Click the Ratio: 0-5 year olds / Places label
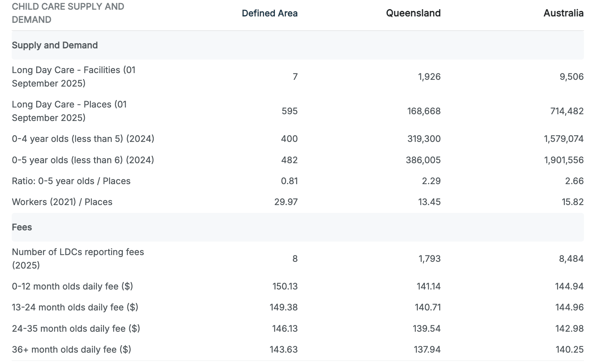 [x=71, y=181]
